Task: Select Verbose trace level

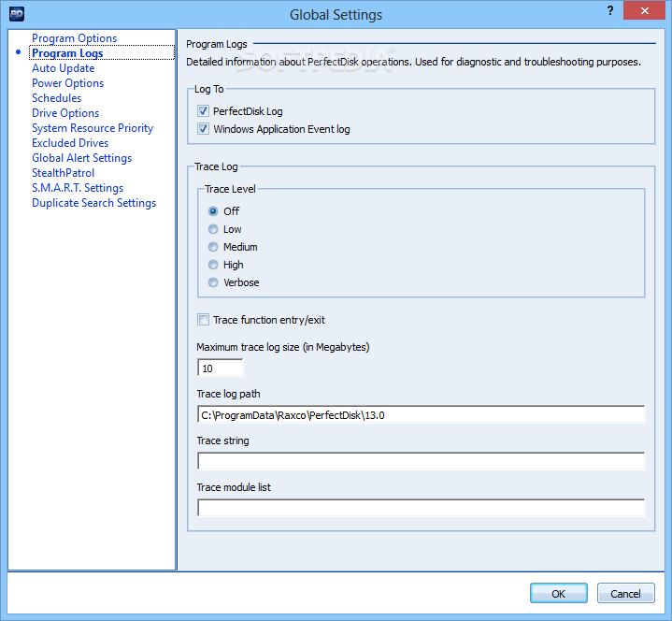Action: click(x=213, y=282)
